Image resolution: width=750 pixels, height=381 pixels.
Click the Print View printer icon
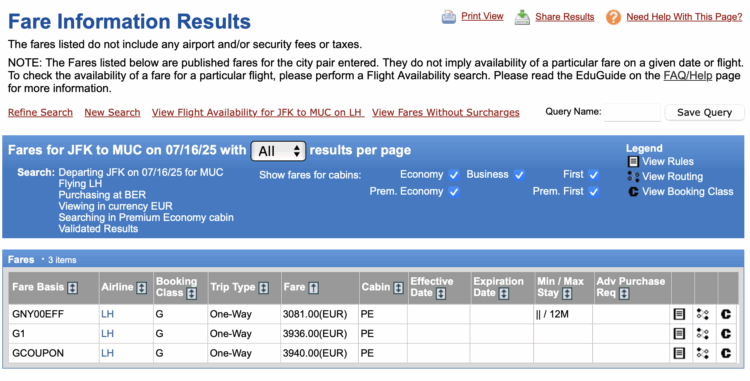[449, 17]
